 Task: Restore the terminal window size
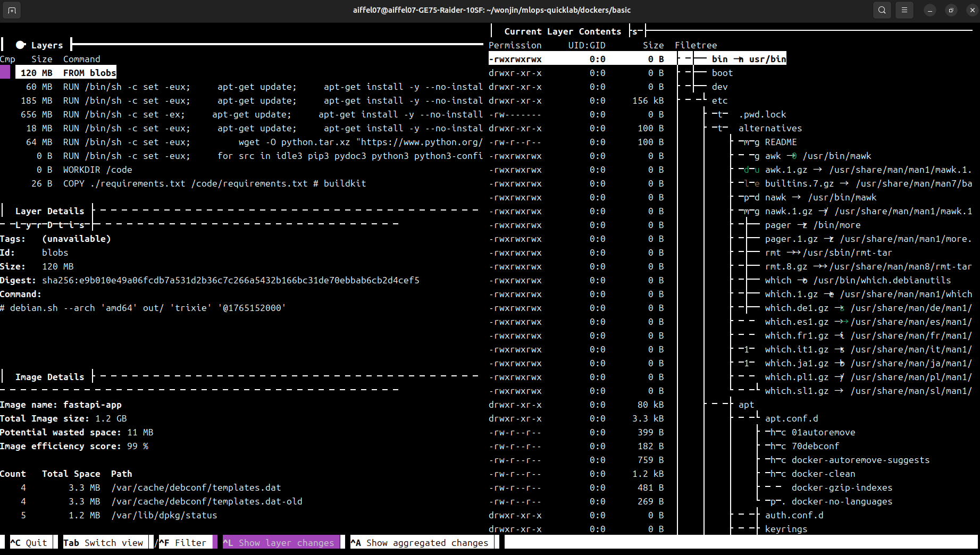click(951, 10)
